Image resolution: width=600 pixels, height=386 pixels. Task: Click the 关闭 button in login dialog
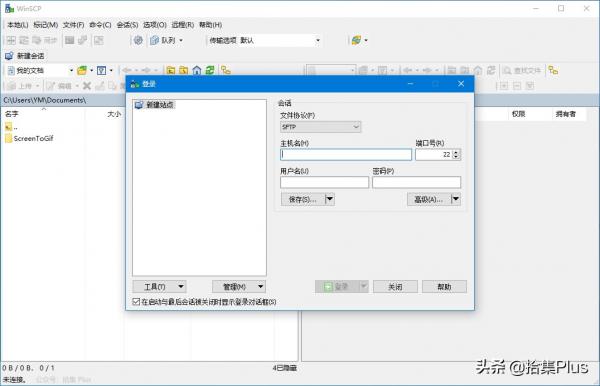[395, 287]
